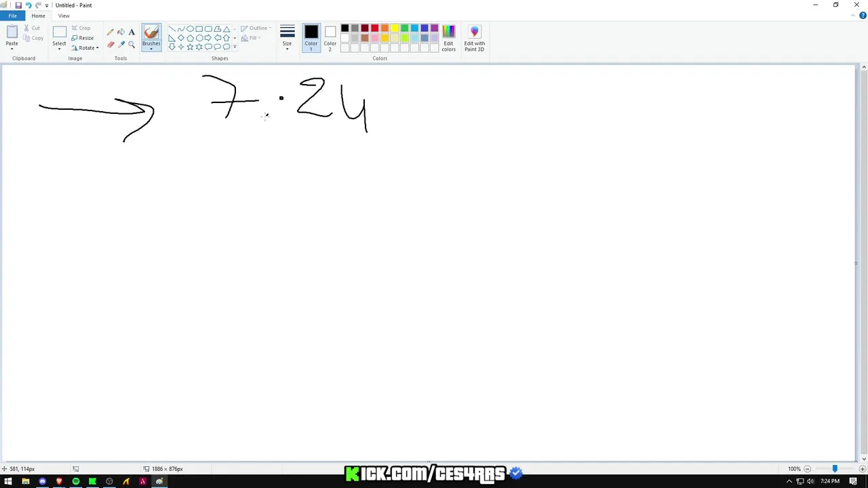
Task: Choose the Polygon shape
Action: point(217,29)
